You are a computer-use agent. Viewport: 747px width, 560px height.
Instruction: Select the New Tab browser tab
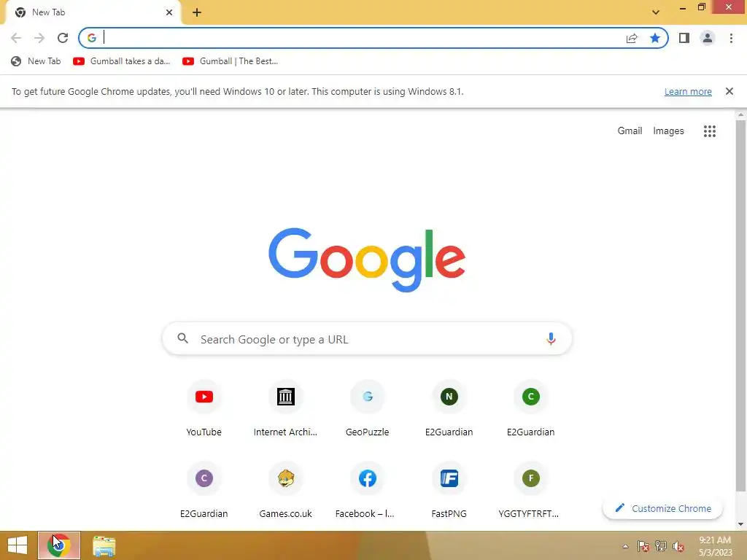(93, 12)
